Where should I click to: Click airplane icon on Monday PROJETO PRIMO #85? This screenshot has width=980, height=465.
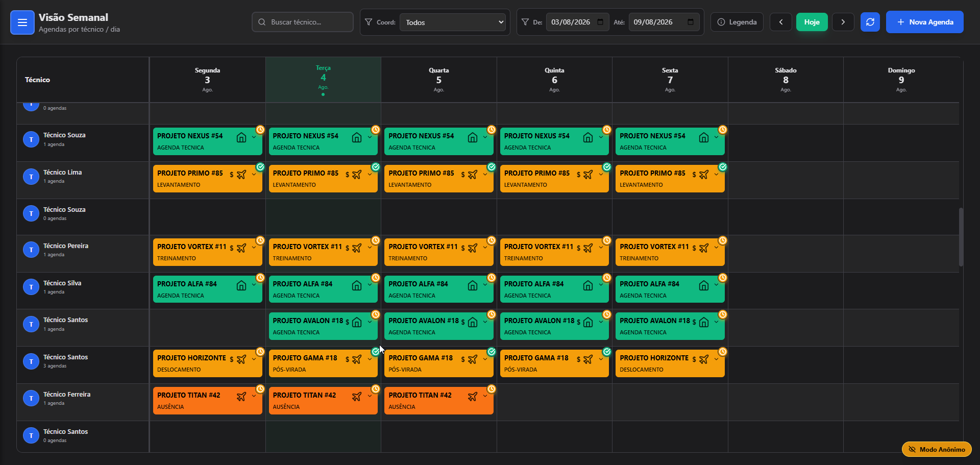point(241,175)
